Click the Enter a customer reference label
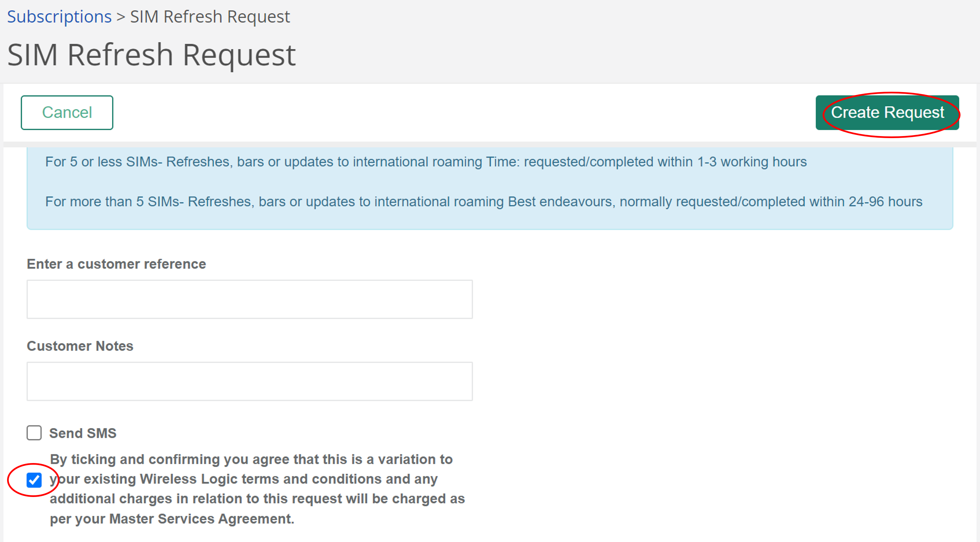The width and height of the screenshot is (980, 542). point(116,264)
